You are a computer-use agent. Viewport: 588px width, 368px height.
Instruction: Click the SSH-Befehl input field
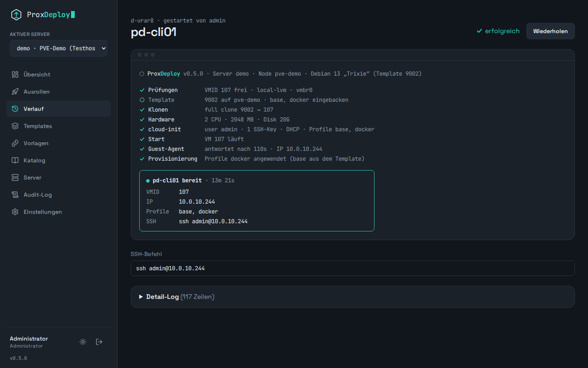353,268
